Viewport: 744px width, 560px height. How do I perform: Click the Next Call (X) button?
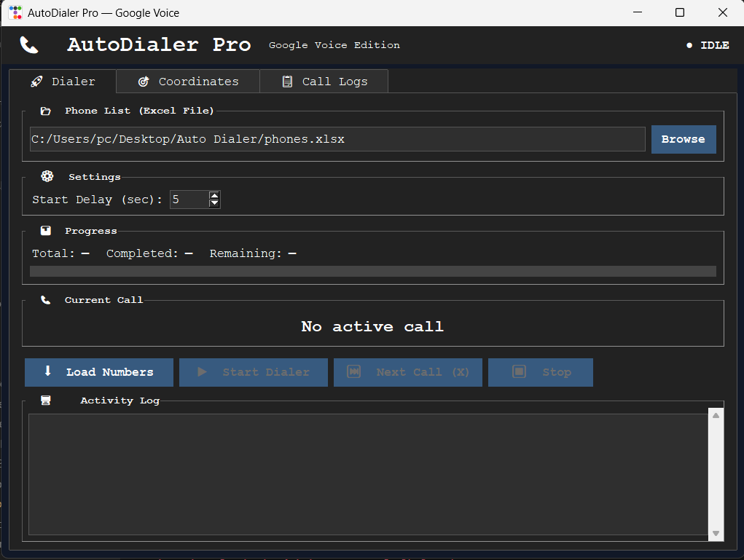tap(408, 372)
